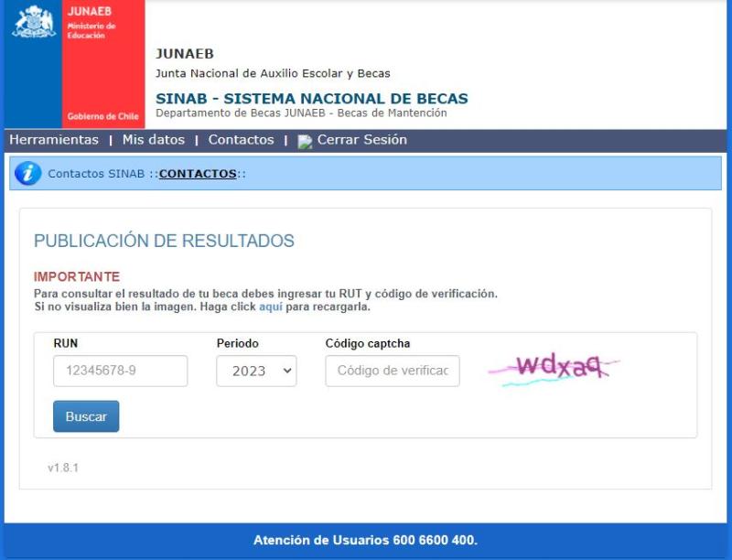The width and height of the screenshot is (732, 560).
Task: Click the Cerrar Sesión text link
Action: click(x=361, y=140)
